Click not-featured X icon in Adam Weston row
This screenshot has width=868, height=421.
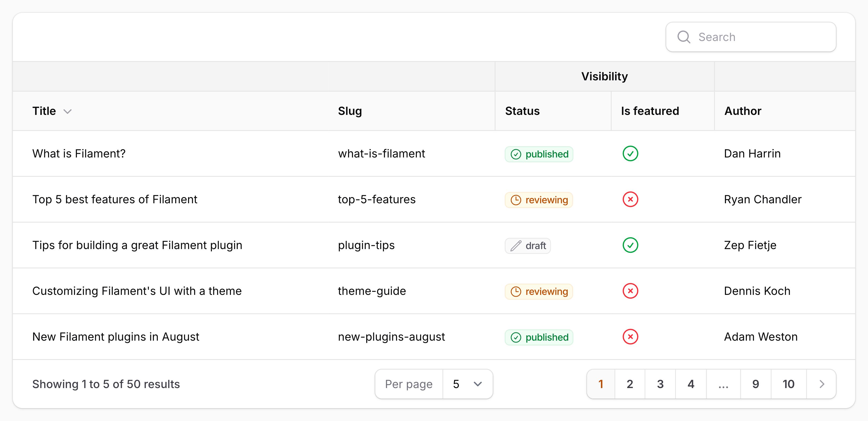(630, 337)
